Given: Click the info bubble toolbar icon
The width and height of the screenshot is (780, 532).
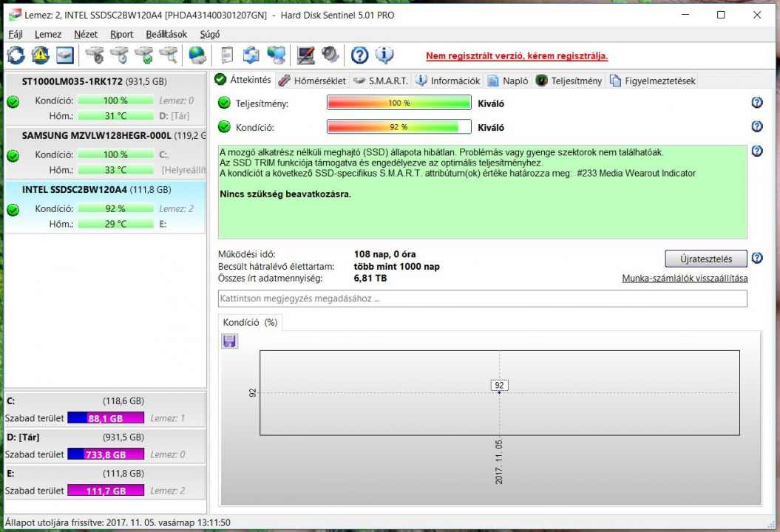Looking at the screenshot, I should pyautogui.click(x=384, y=55).
